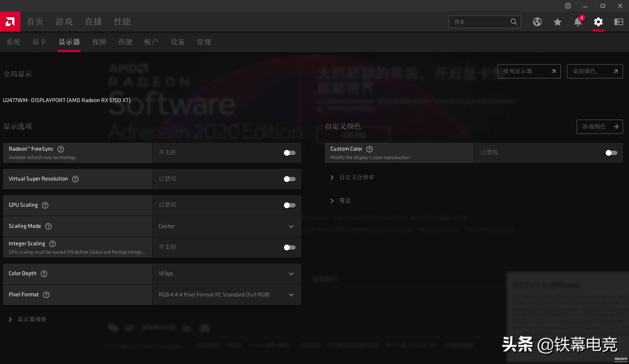Show help for Scaling Mode
Viewport: 629px width, 364px height.
(x=48, y=226)
